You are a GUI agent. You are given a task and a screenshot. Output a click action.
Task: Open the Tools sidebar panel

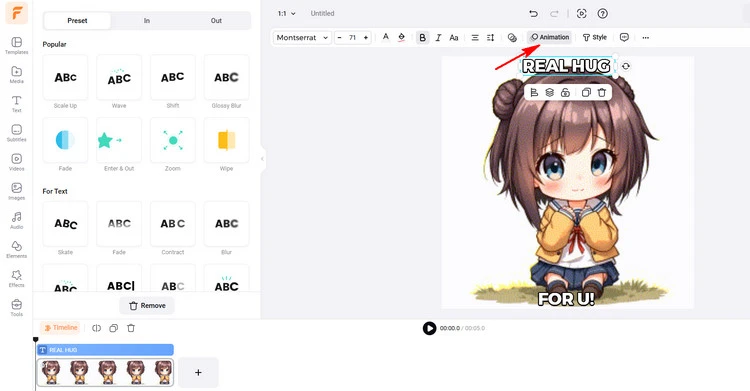pos(16,308)
